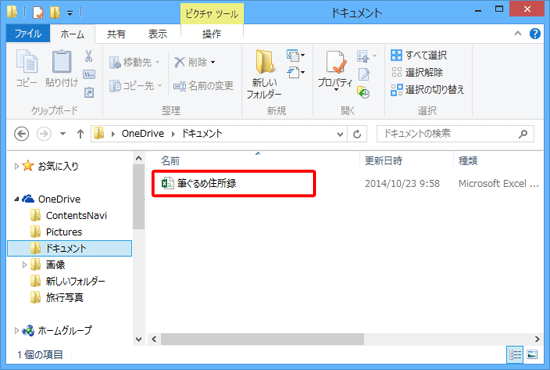Image resolution: width=550 pixels, height=370 pixels.
Task: Open the File (ファイル) tab
Action: pos(28,34)
